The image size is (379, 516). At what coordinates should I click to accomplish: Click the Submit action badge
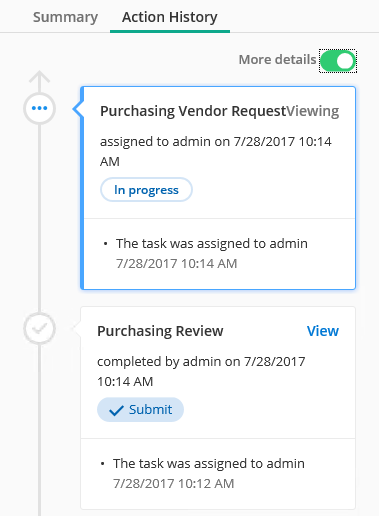(x=140, y=410)
